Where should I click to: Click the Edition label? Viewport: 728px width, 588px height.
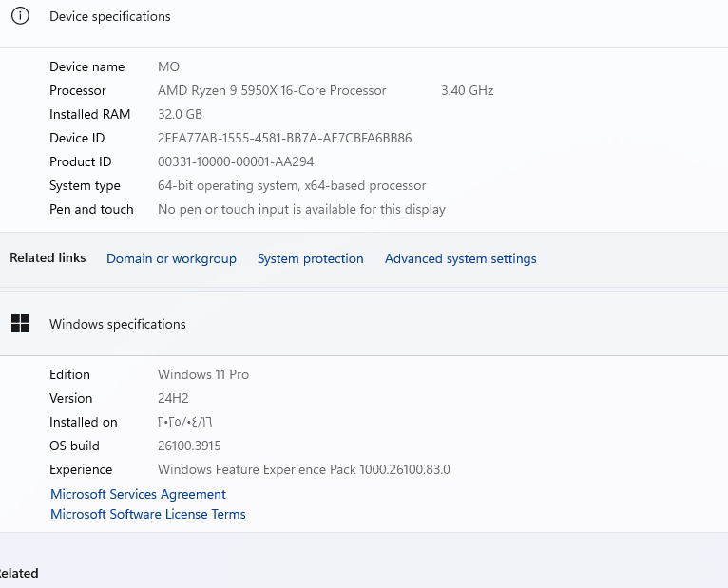pos(69,374)
